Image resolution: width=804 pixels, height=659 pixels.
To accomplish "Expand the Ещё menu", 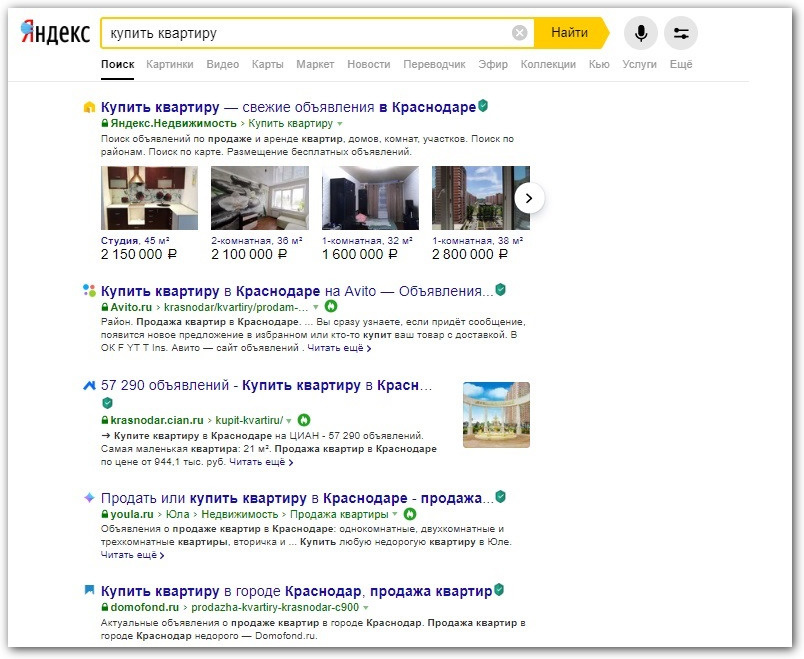I will (x=681, y=64).
